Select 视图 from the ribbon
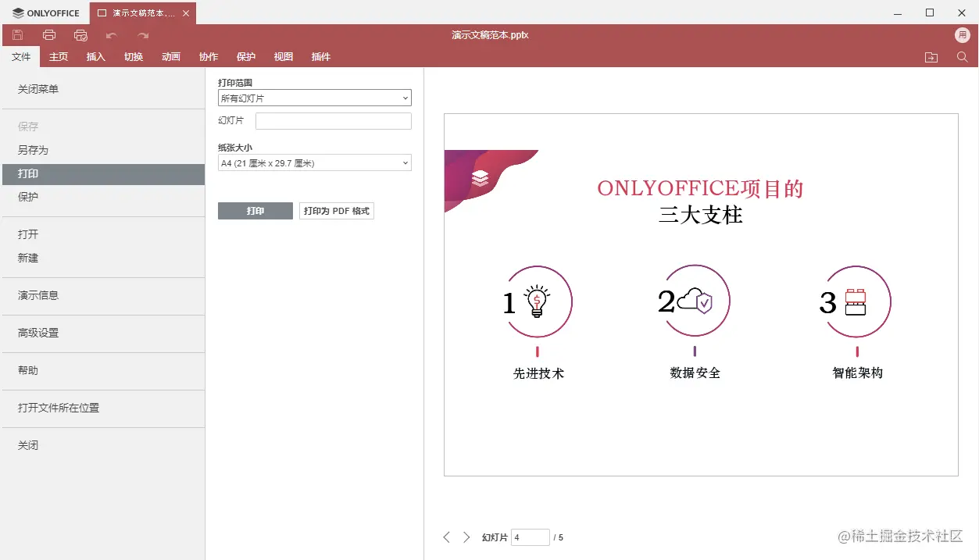Image resolution: width=979 pixels, height=560 pixels. point(283,56)
